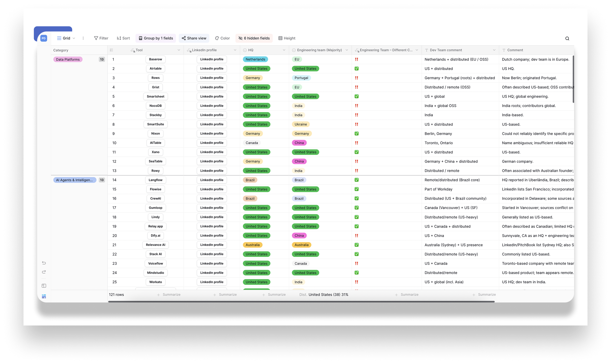Screen dimensions: 611x364
Task: Click the red alert icon in SmartSuite row
Action: pyautogui.click(x=356, y=124)
